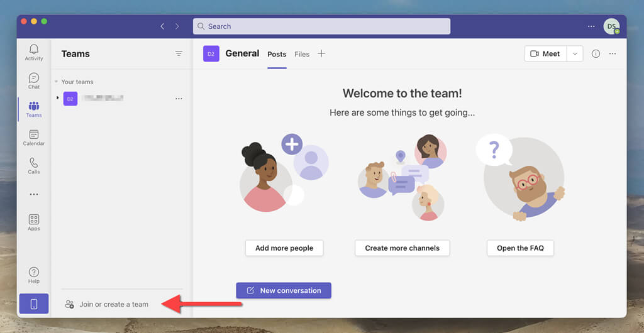This screenshot has width=644, height=333.
Task: Click the add people illustration
Action: [x=284, y=173]
